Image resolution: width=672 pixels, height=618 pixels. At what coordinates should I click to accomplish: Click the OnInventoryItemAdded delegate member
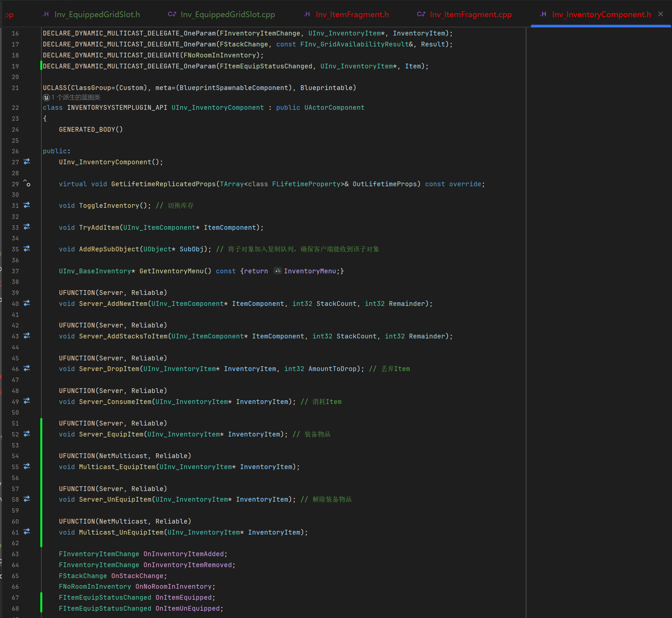pyautogui.click(x=184, y=554)
